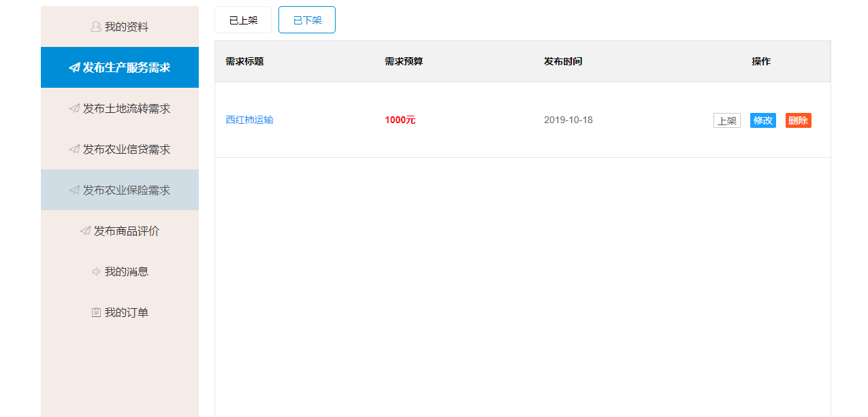
Task: Open the 西红柿运输 requirement link
Action: pyautogui.click(x=249, y=120)
